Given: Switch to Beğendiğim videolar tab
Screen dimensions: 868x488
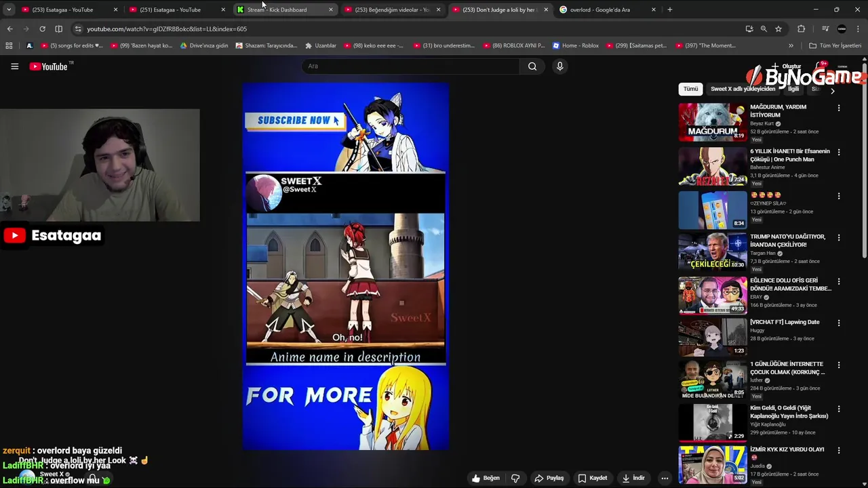Looking at the screenshot, I should click(x=391, y=9).
